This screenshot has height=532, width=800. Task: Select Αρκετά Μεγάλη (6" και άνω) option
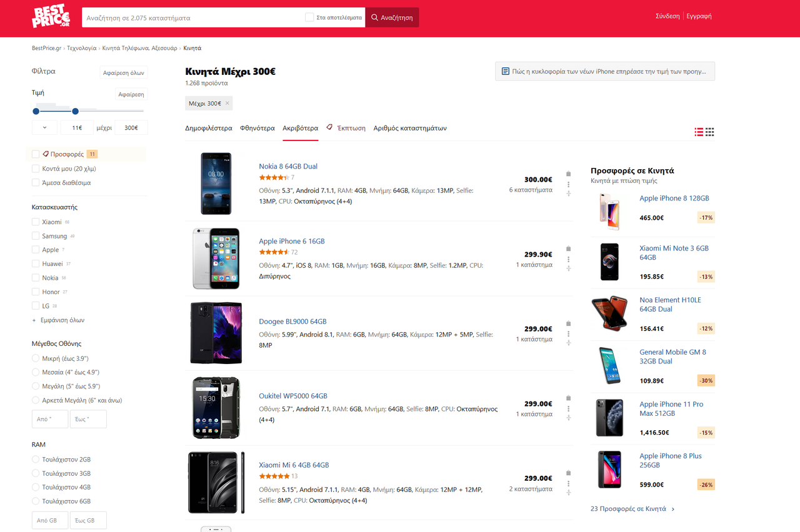coord(36,400)
